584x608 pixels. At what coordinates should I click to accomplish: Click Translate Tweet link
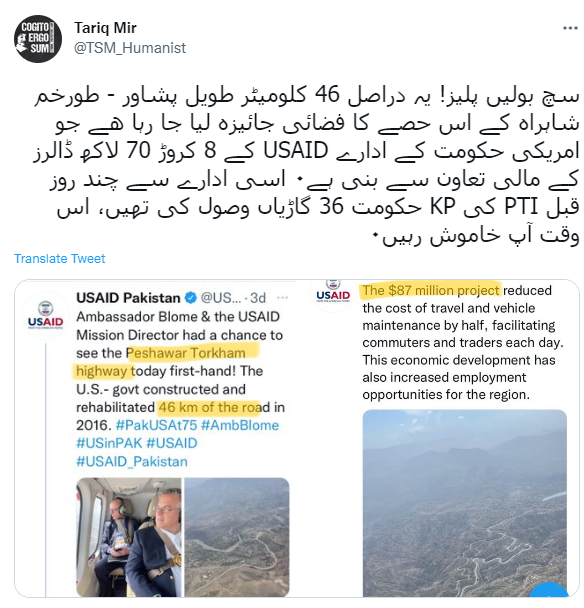click(x=60, y=259)
